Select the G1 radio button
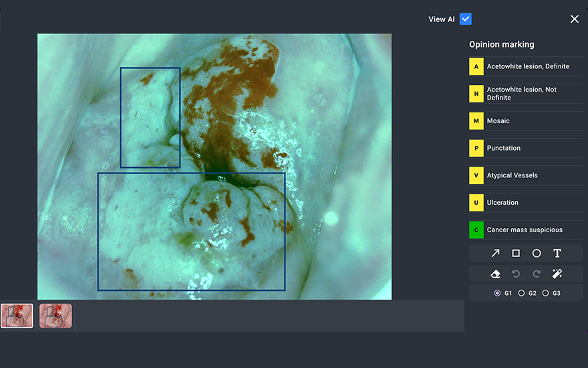 [497, 293]
